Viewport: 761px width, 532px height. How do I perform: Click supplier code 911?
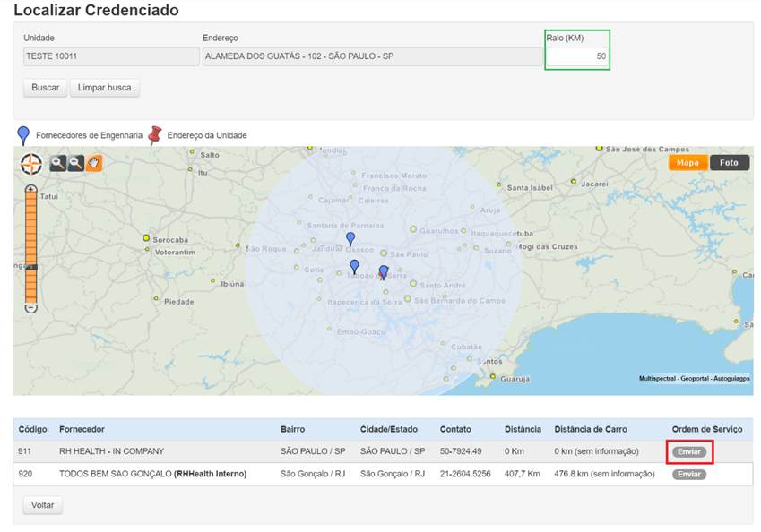[24, 451]
